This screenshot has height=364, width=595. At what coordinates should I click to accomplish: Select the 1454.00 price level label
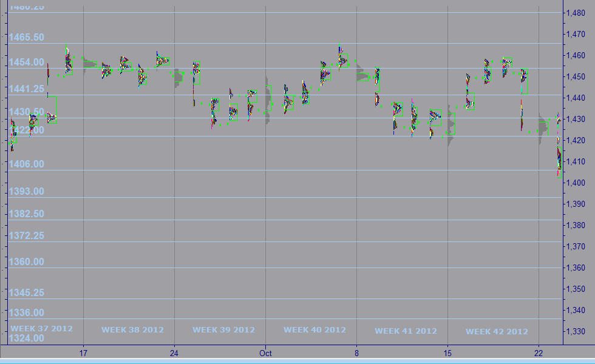(x=26, y=62)
